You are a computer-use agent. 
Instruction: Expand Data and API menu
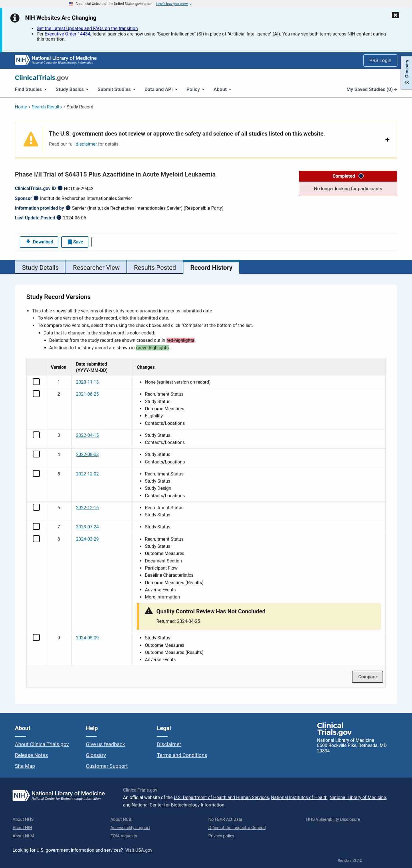pyautogui.click(x=161, y=89)
